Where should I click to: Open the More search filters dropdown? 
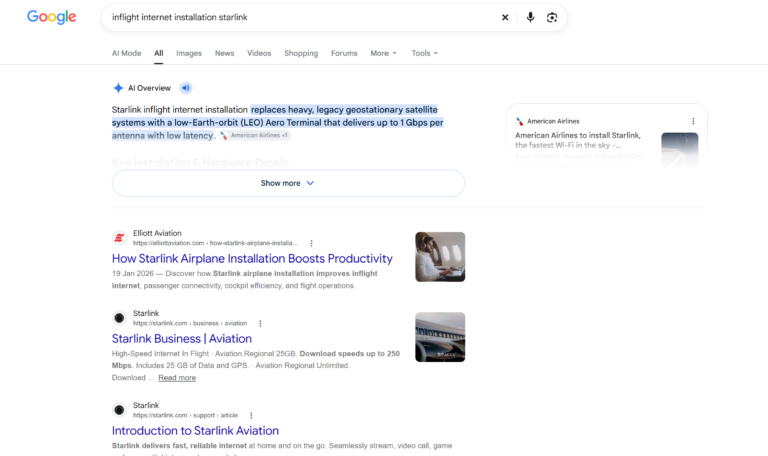tap(383, 53)
